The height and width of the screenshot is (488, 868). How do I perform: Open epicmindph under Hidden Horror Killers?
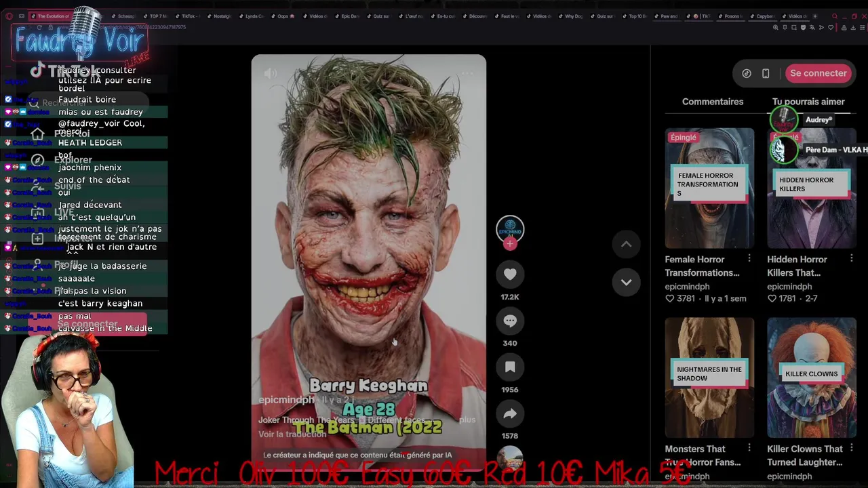coord(789,287)
